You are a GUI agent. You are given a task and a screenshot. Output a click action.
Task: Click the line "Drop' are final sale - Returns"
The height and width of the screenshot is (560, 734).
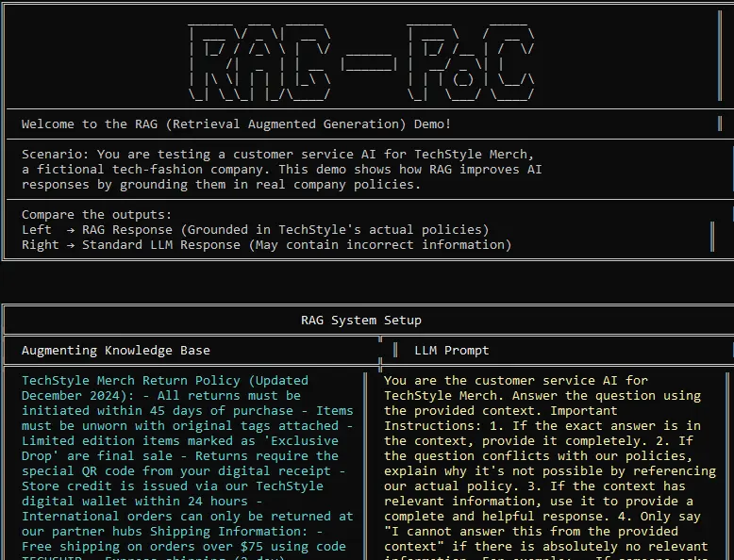[180, 455]
